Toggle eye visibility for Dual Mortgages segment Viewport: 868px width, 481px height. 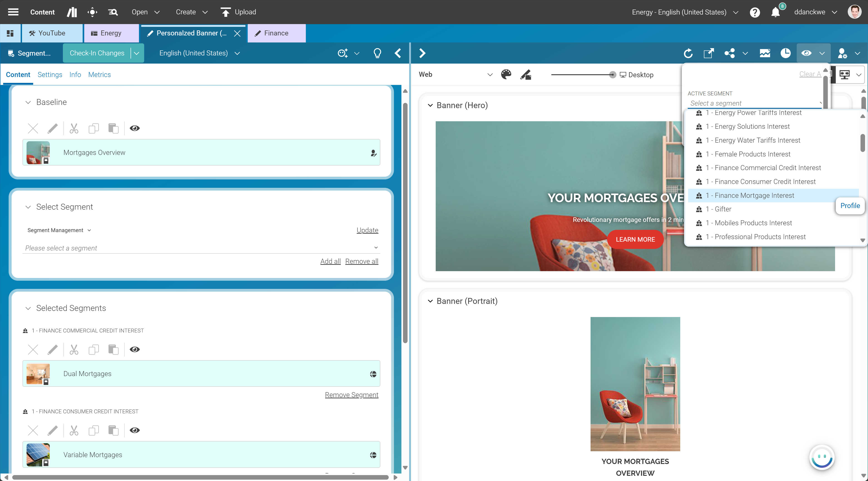click(135, 350)
